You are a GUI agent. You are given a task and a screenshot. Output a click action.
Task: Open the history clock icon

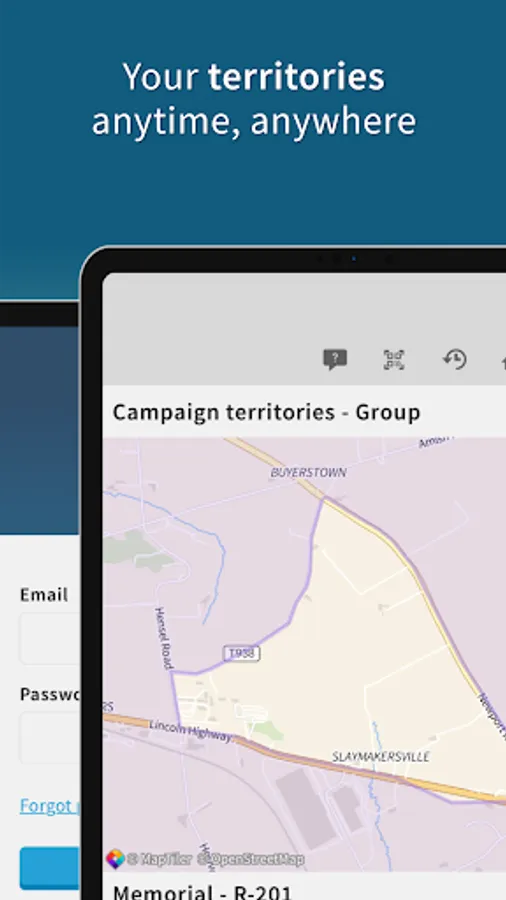[454, 359]
